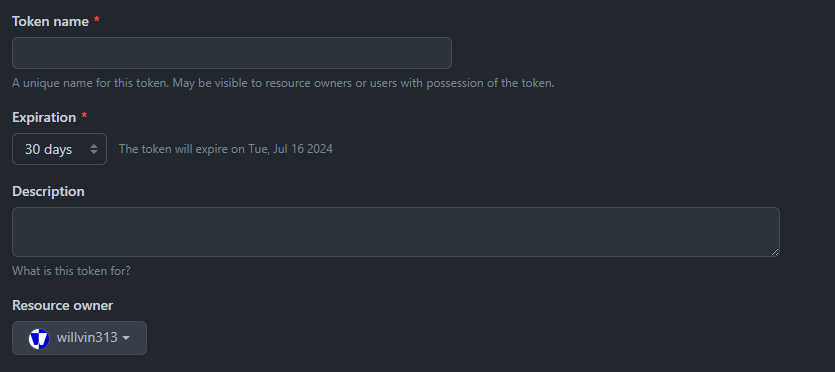Viewport: 835px width, 372px height.
Task: Click the Resource owner label
Action: (x=63, y=305)
